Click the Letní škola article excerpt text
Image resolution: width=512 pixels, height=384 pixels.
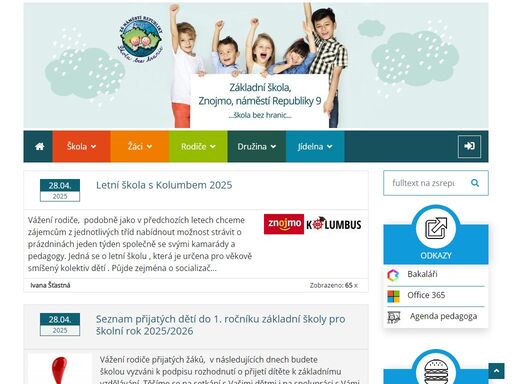click(x=140, y=244)
